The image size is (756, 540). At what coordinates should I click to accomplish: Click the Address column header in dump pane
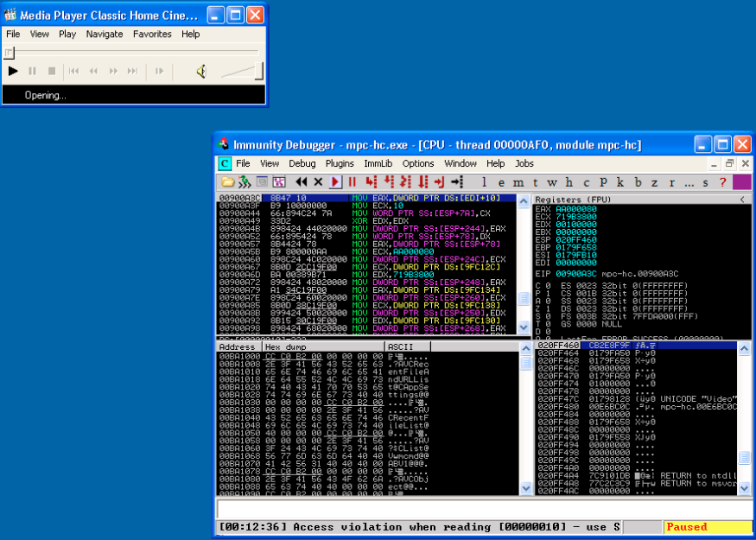point(238,346)
